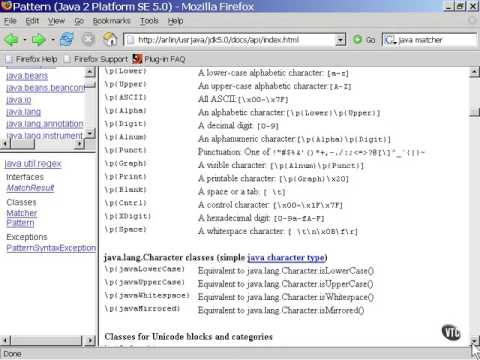Click the URL address field
This screenshot has width=480, height=360.
(x=230, y=40)
